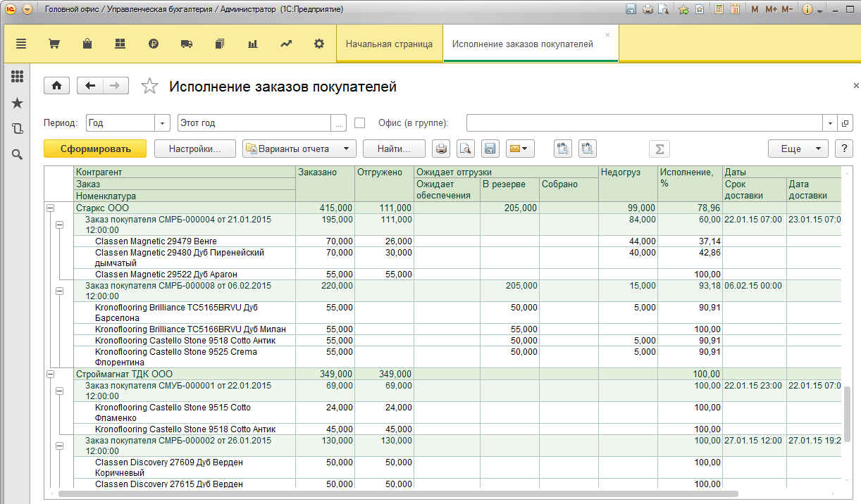Open the bar chart reports section
Screen dimensions: 861x504
pyautogui.click(x=252, y=44)
